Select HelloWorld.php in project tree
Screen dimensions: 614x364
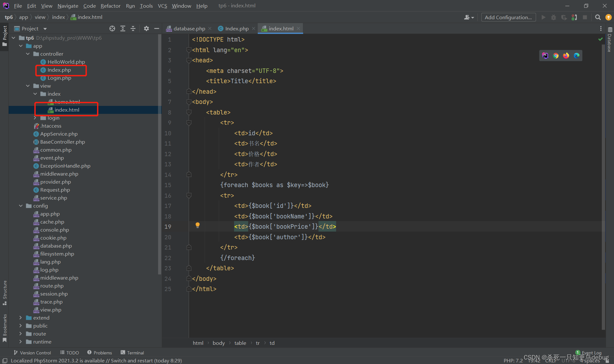point(66,62)
